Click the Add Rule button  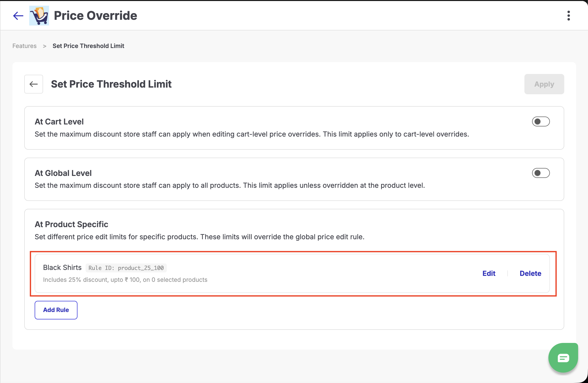point(56,310)
